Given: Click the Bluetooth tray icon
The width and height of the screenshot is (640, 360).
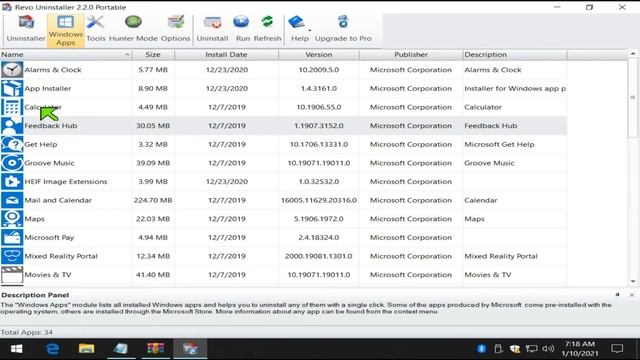Looking at the screenshot, I should point(482,349).
